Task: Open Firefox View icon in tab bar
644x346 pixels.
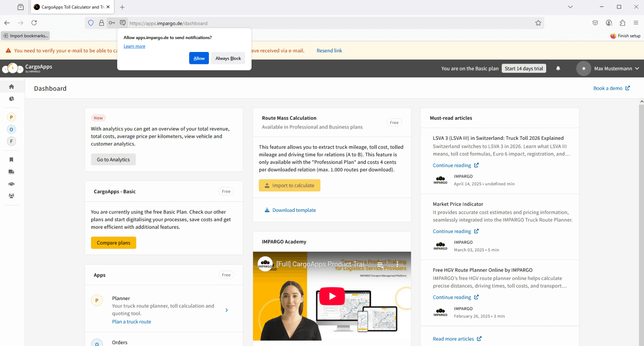Action: [x=21, y=7]
